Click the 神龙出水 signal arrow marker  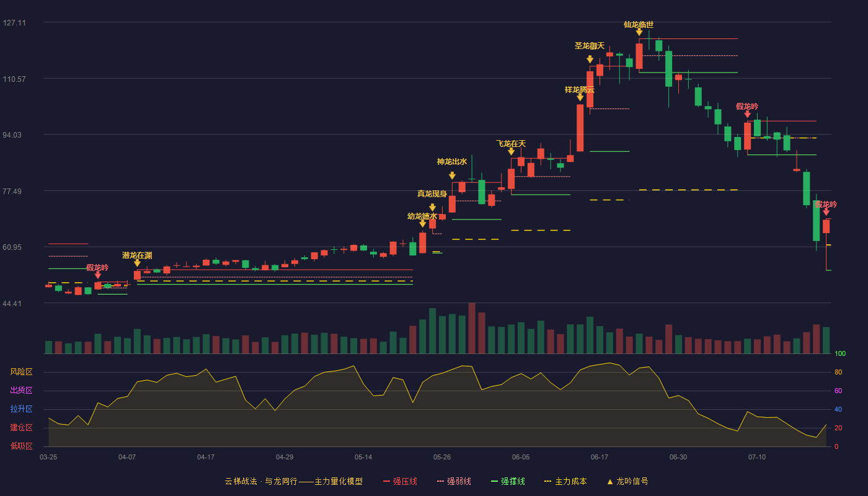tap(452, 176)
